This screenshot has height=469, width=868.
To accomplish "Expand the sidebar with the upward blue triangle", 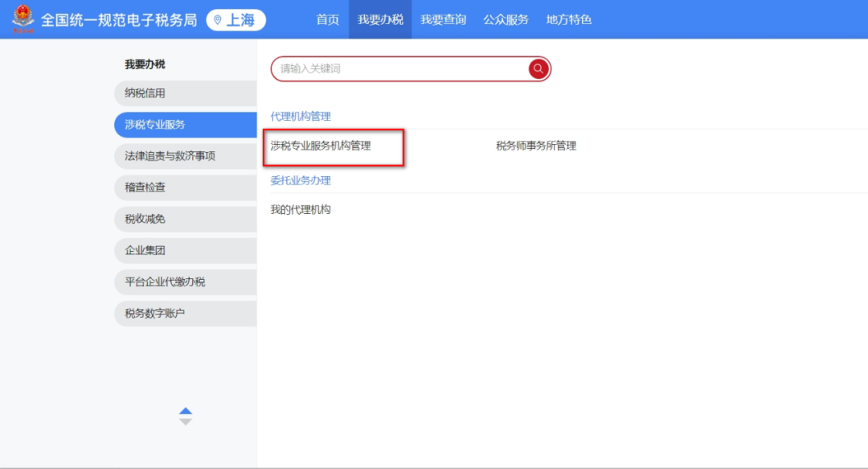I will point(185,409).
